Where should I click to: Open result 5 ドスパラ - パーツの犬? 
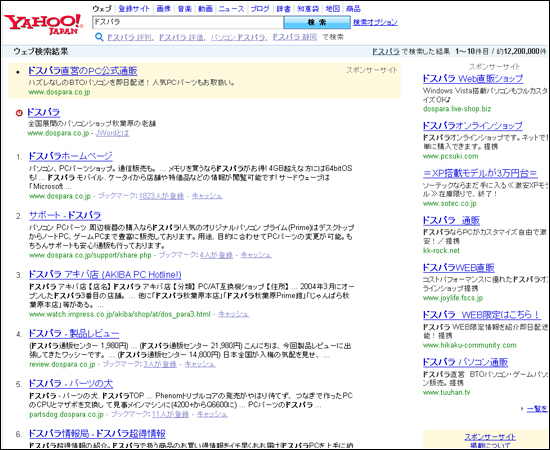(x=71, y=384)
